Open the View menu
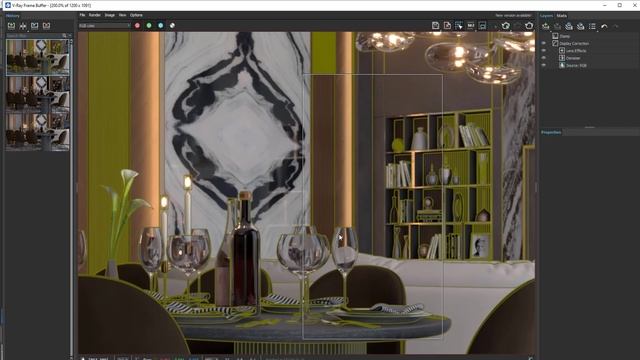640x360 pixels. 122,15
